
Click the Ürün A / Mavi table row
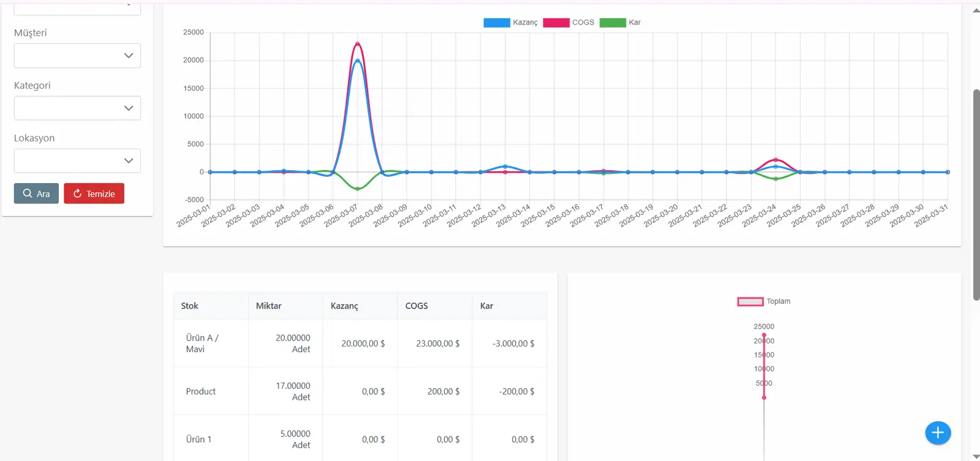pyautogui.click(x=360, y=343)
